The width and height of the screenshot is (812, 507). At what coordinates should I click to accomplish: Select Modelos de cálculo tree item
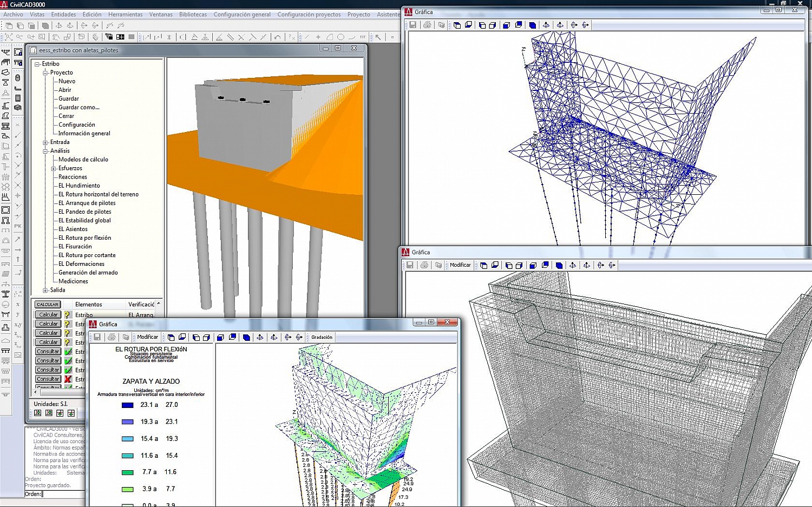pos(83,160)
